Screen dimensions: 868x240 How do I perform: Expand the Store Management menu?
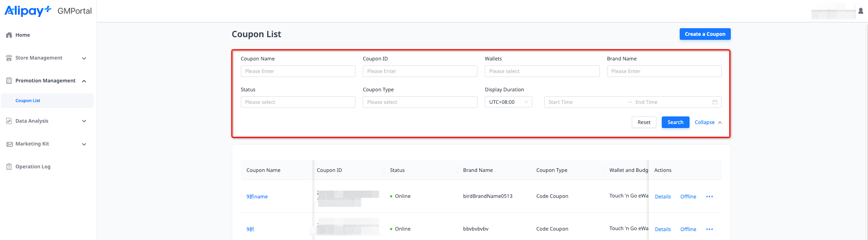84,58
